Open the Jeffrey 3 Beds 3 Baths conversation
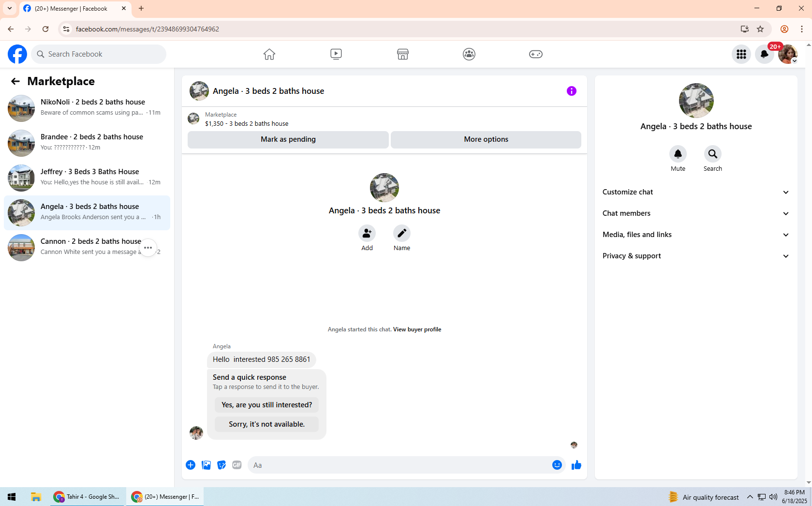This screenshot has height=506, width=812. click(x=87, y=177)
